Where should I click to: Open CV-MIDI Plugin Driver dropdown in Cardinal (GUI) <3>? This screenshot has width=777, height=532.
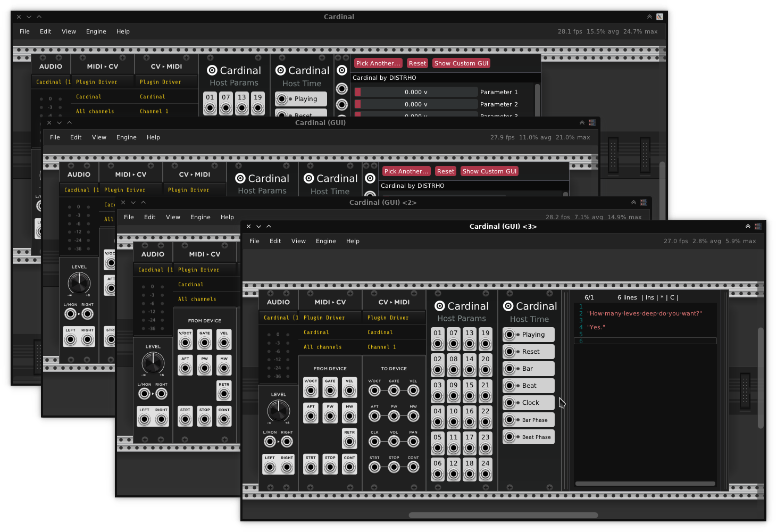pyautogui.click(x=394, y=318)
